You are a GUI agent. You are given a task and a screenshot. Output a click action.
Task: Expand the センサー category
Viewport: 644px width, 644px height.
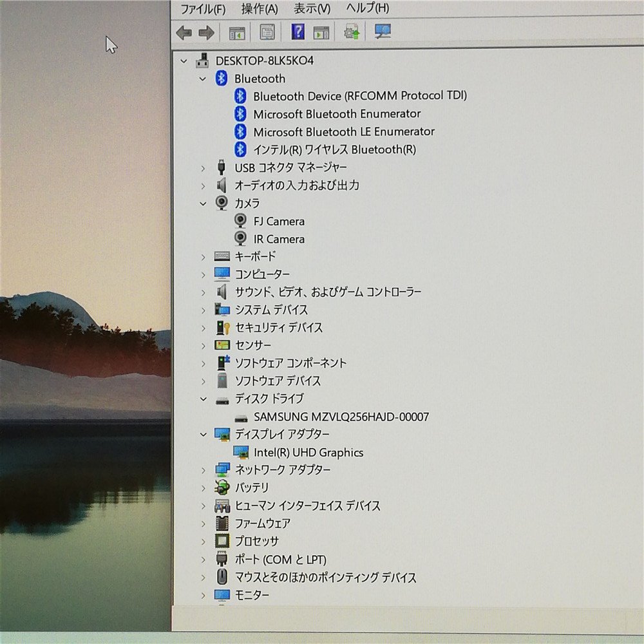(x=204, y=346)
